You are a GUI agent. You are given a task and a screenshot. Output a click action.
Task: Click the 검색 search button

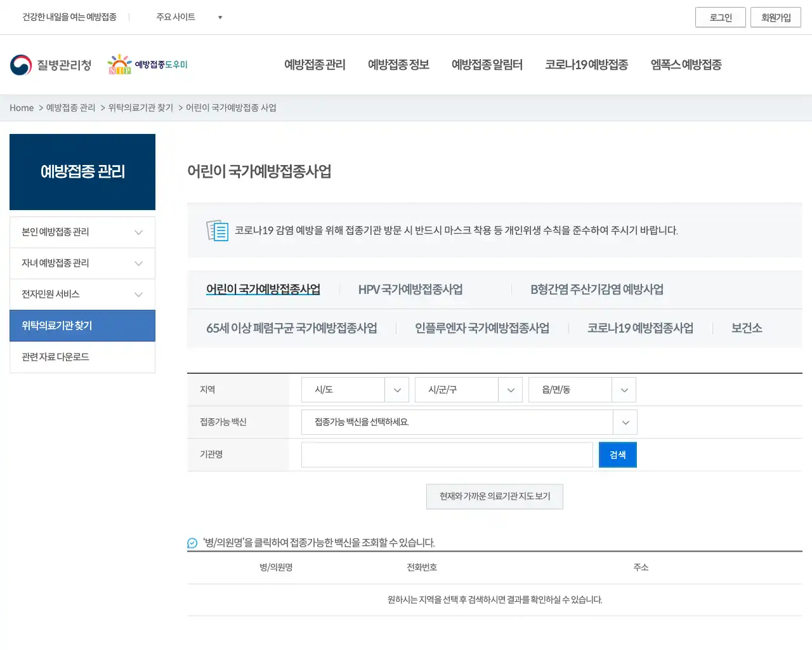tap(617, 454)
